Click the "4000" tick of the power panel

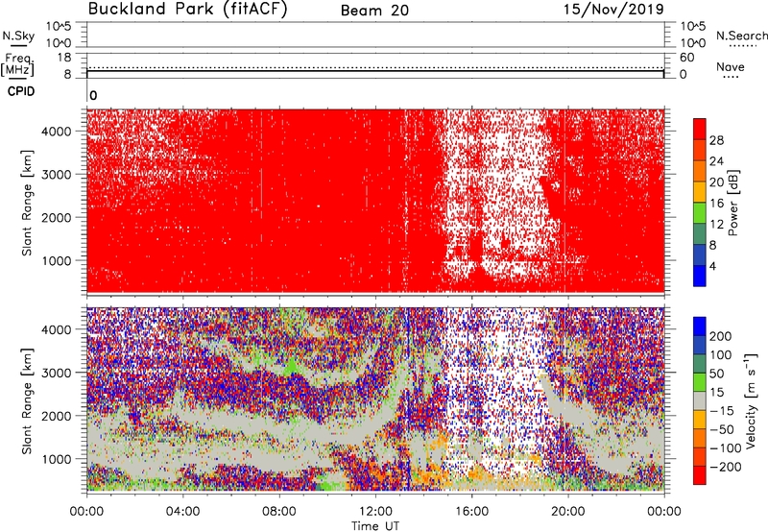click(x=56, y=132)
